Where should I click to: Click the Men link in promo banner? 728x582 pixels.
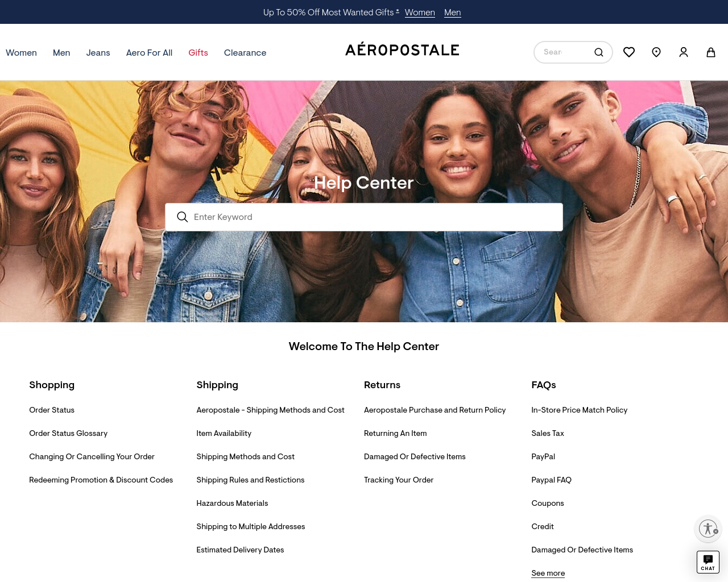(x=453, y=13)
